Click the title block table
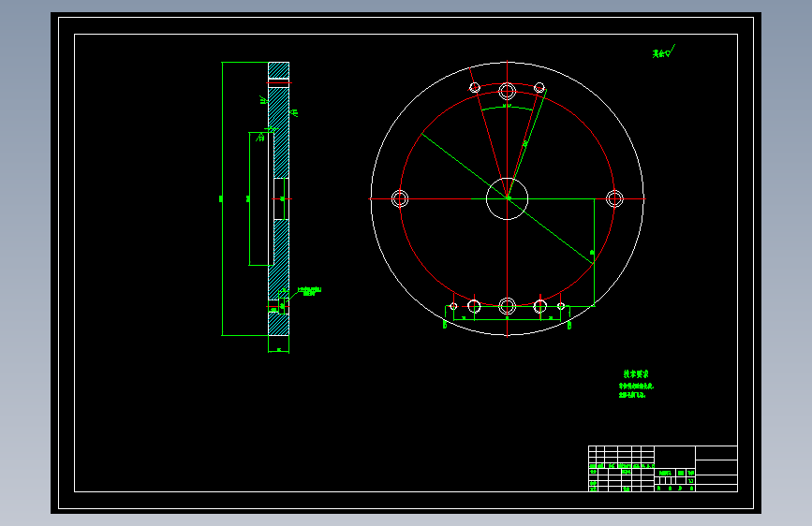The image size is (812, 526). click(663, 469)
